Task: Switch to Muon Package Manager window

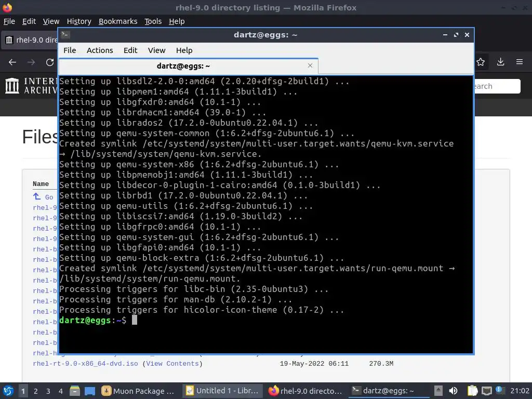Action: (138, 391)
